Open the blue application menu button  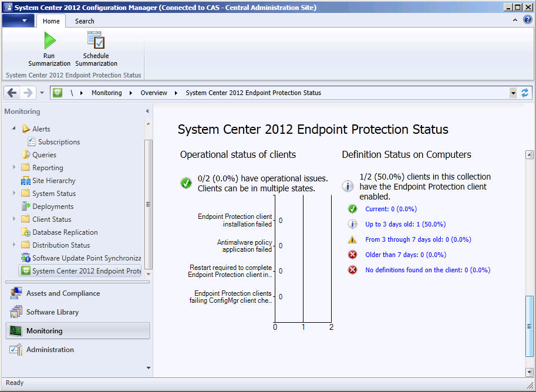click(x=18, y=21)
